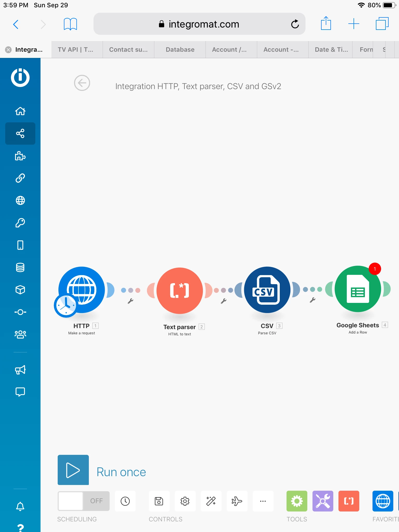Open Teams people icon
This screenshot has width=399, height=532.
(20, 334)
